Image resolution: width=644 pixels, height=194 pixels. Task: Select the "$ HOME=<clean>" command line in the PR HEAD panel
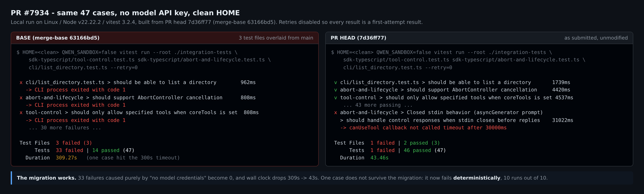point(442,52)
